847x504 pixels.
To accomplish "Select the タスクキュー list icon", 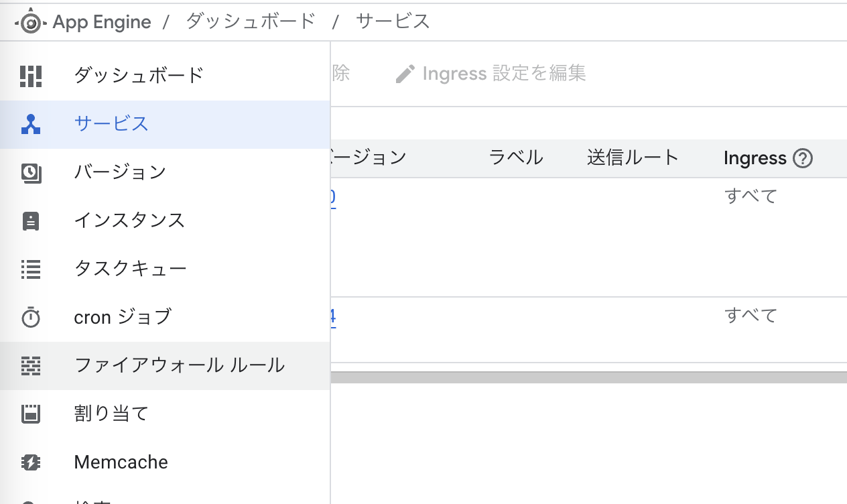I will tap(31, 268).
